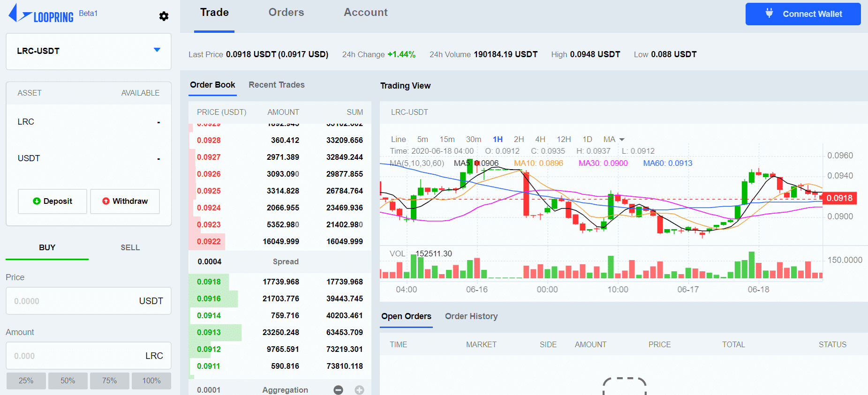Set amount to 25%
The height and width of the screenshot is (395, 868).
pos(26,381)
